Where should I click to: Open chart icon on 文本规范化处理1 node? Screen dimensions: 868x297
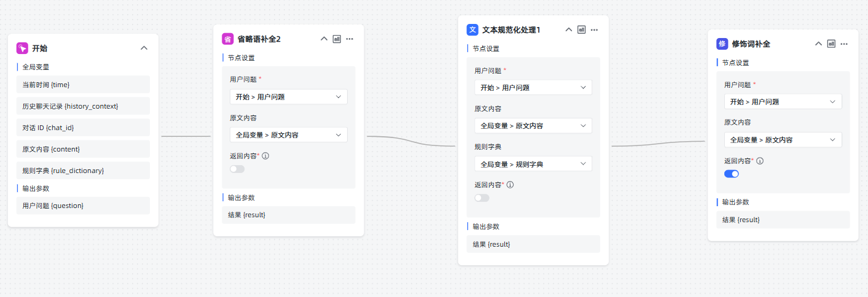point(581,29)
